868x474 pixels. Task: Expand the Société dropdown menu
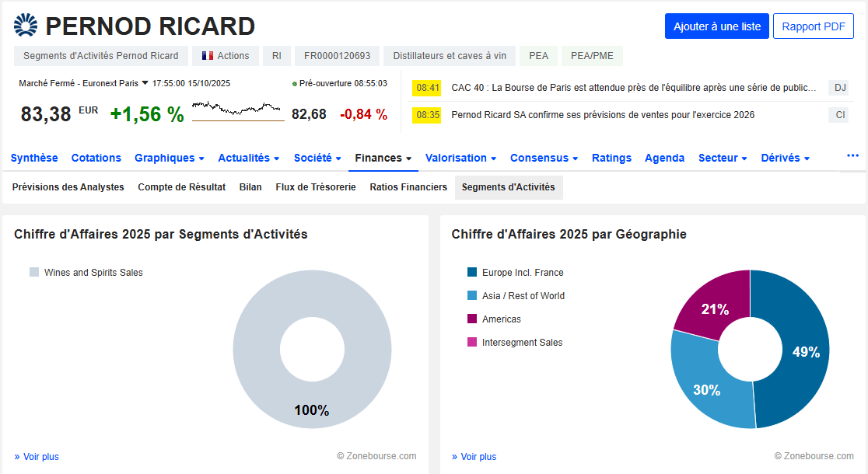click(x=317, y=159)
